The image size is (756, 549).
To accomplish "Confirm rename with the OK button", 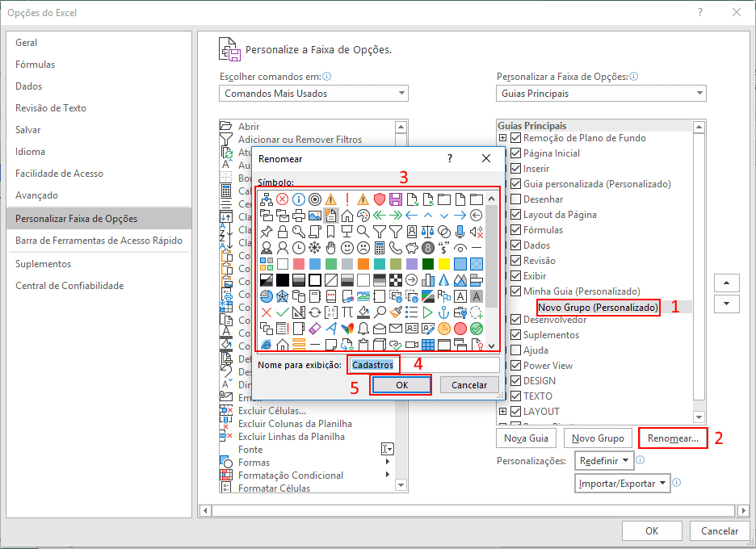I will point(401,385).
